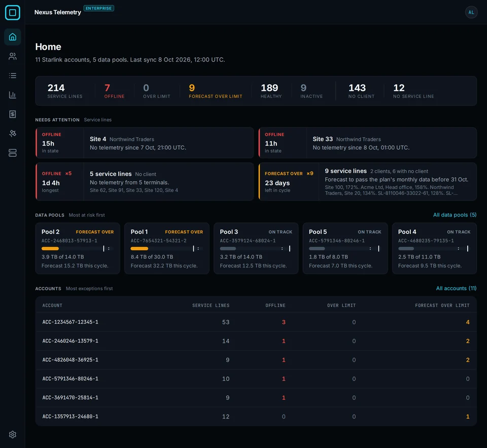
Task: Click Pool 4 ID ACC-4680235-79135-1
Action: 426,241
